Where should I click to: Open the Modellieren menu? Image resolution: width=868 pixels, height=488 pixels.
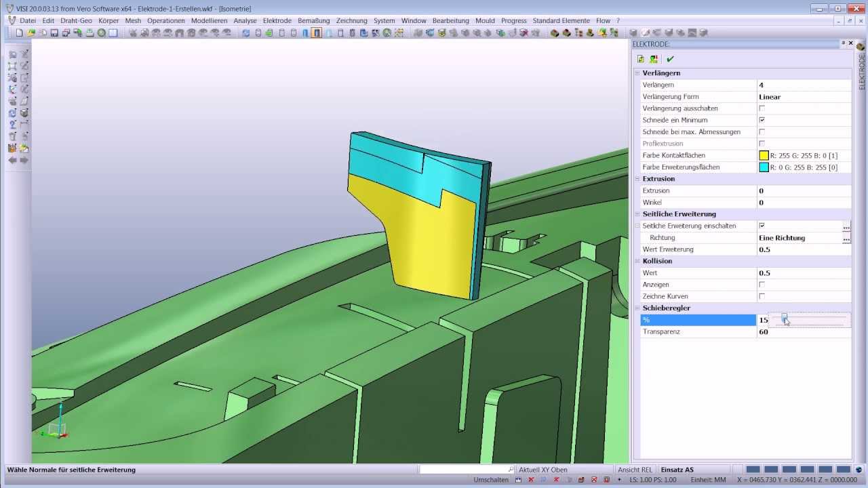[x=209, y=20]
